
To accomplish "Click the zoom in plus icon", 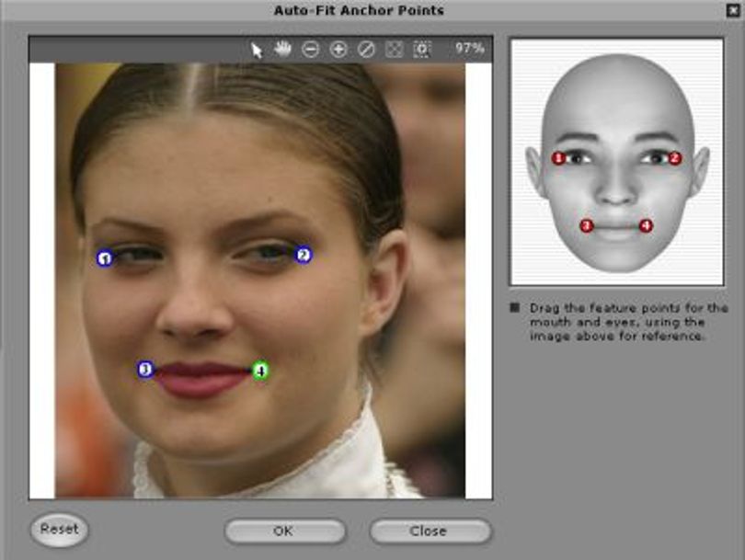I will tap(338, 50).
